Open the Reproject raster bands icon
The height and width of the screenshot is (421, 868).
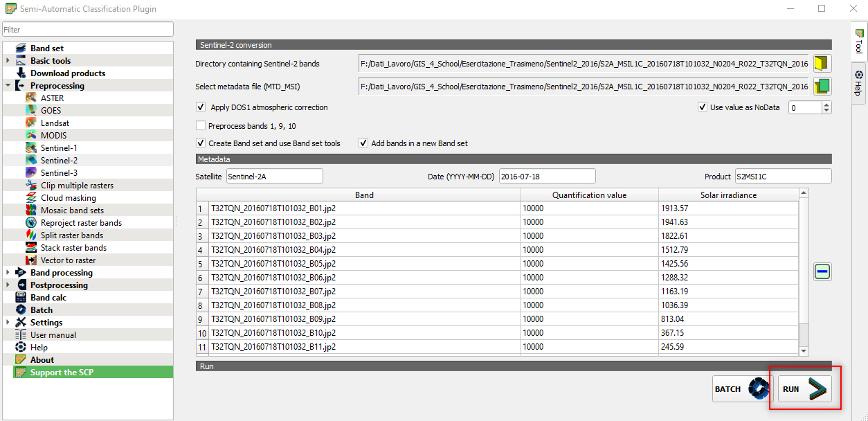[30, 223]
